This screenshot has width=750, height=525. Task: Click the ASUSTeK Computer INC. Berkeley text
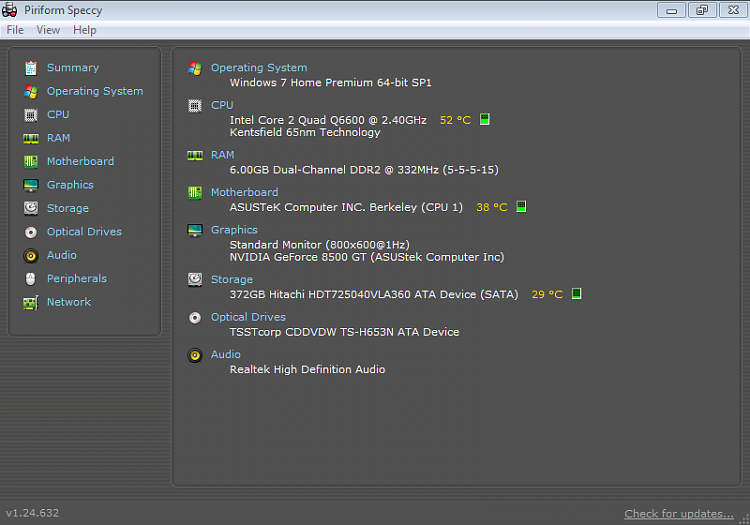(346, 207)
